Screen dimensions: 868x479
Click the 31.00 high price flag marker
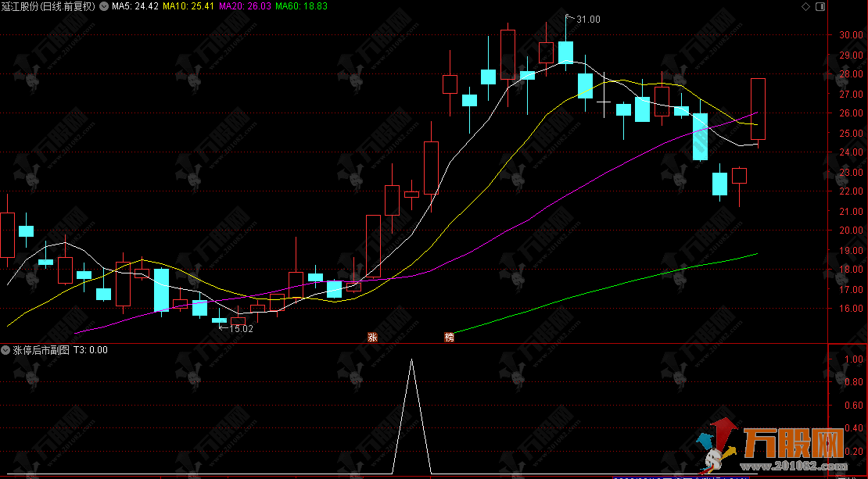click(586, 19)
